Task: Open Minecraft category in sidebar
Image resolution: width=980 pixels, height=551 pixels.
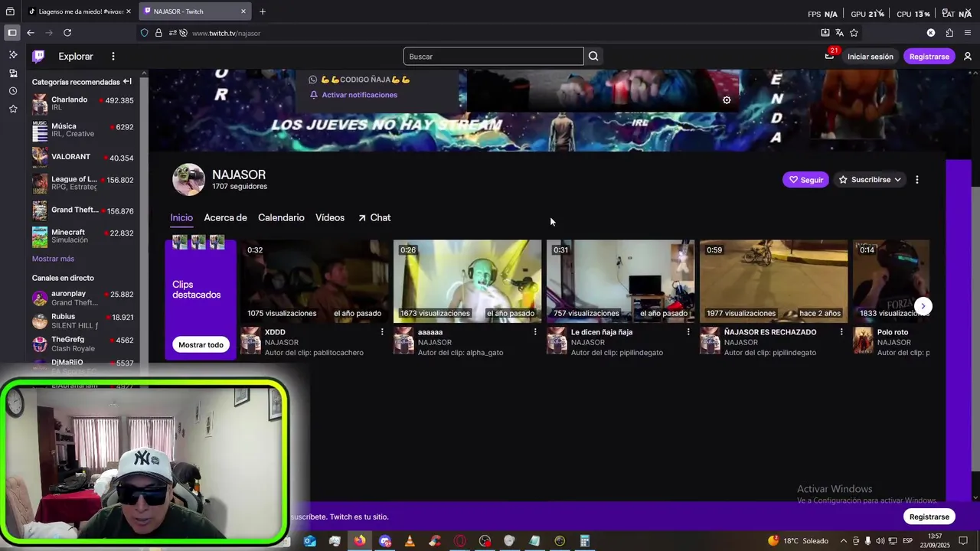Action: pos(83,236)
